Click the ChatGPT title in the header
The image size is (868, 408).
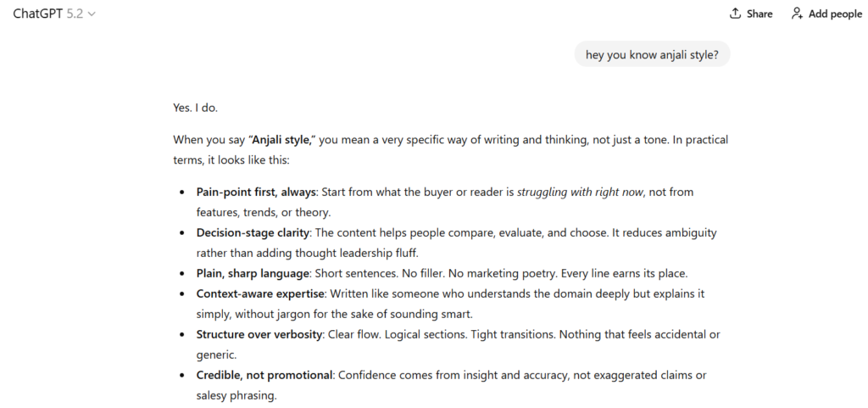point(37,14)
